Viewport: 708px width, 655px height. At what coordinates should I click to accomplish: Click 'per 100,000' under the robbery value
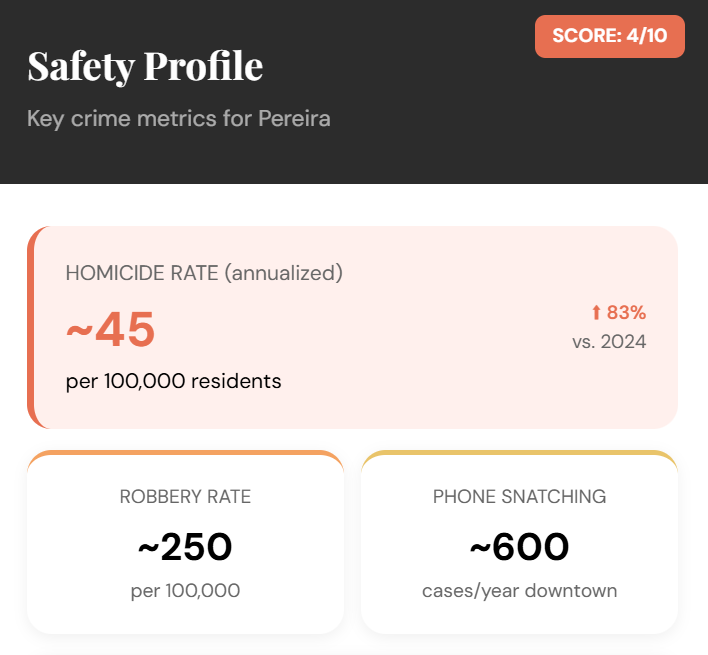(x=185, y=591)
